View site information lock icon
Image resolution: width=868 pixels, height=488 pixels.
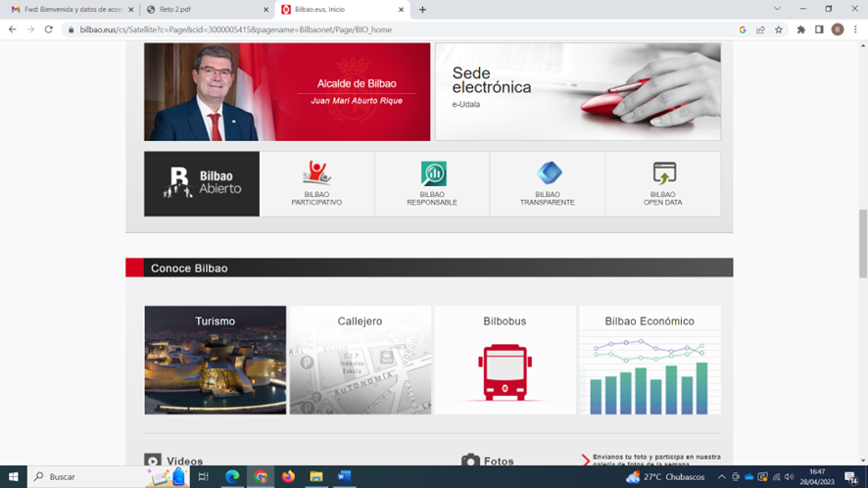click(71, 30)
